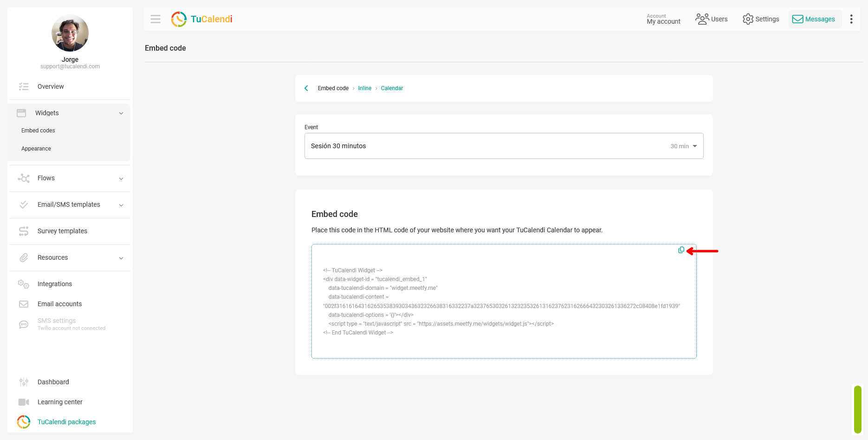Open the Dashboard page

coord(53,382)
